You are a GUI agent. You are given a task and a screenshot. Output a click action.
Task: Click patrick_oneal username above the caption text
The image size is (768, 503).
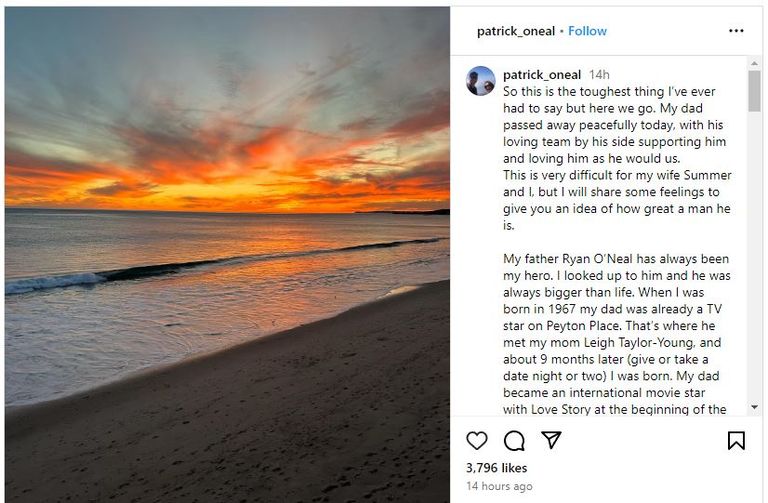[541, 75]
